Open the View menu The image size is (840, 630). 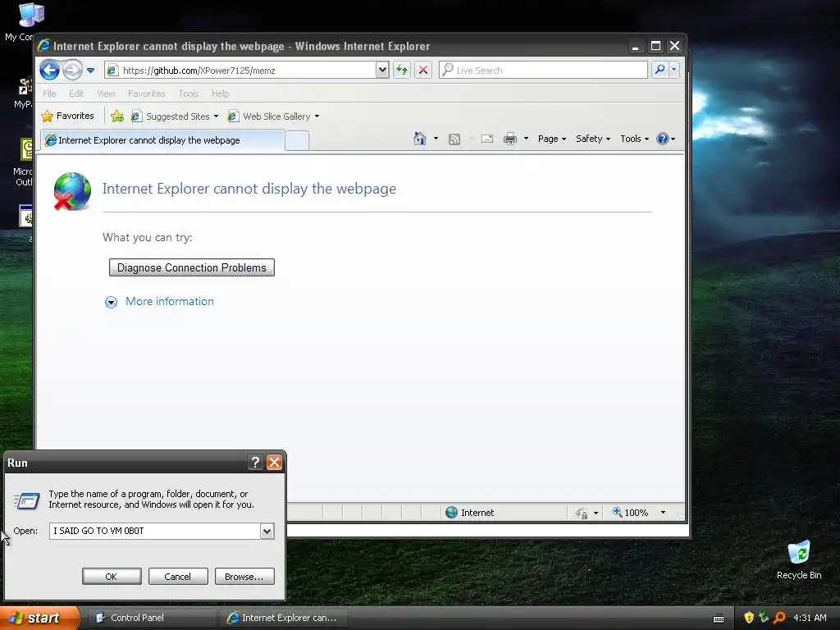[x=106, y=94]
